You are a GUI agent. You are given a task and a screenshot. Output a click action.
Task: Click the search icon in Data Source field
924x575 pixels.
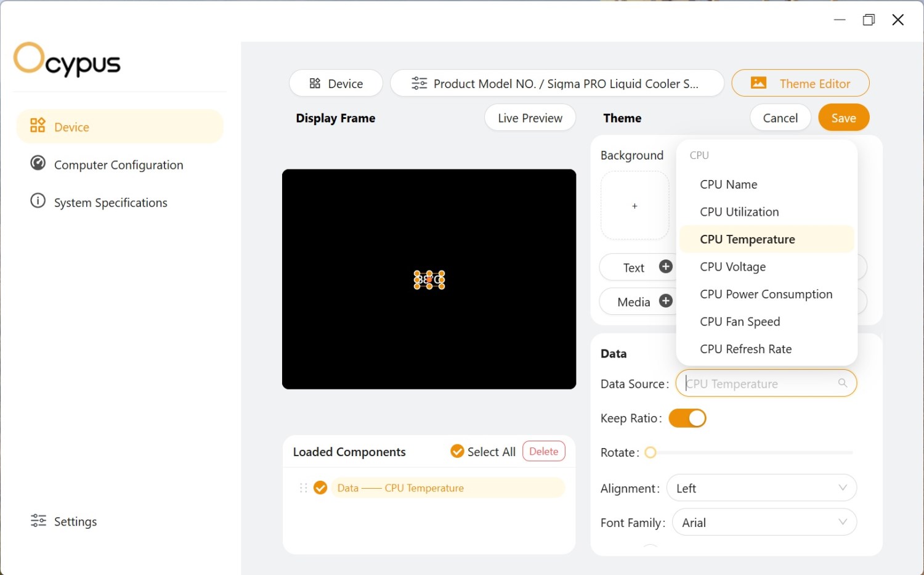click(842, 383)
